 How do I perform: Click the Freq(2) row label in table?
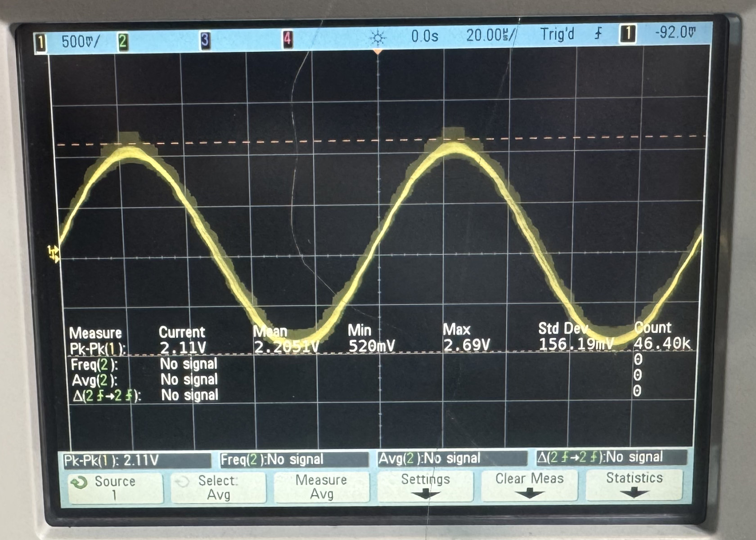click(94, 365)
